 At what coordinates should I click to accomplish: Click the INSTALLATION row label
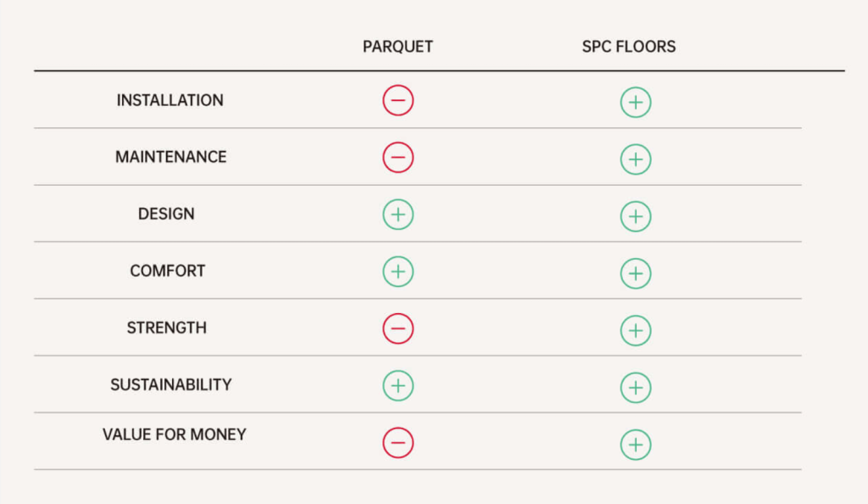tap(170, 100)
